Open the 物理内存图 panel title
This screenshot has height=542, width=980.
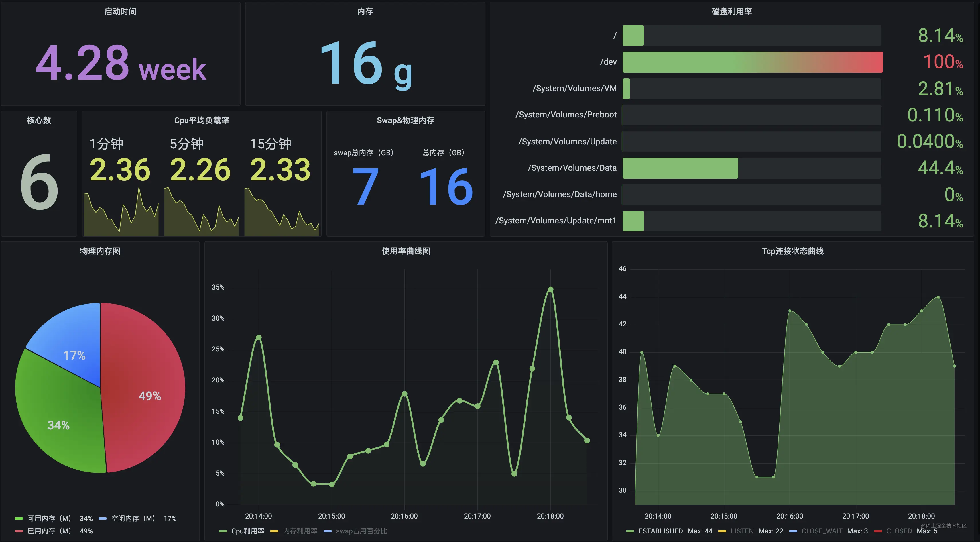click(x=100, y=251)
